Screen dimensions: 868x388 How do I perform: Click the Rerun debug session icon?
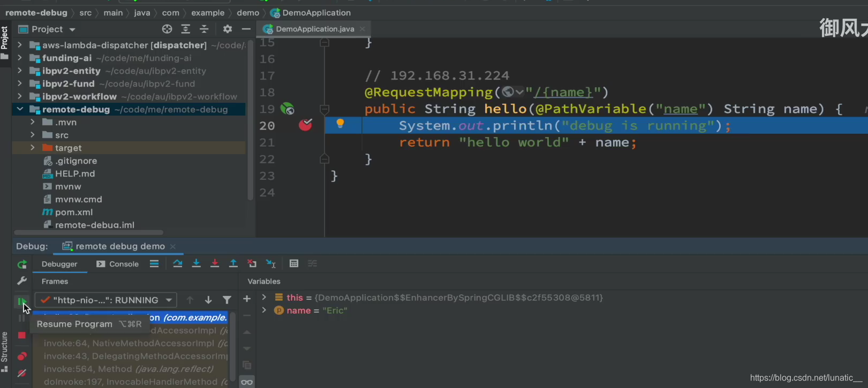[22, 264]
